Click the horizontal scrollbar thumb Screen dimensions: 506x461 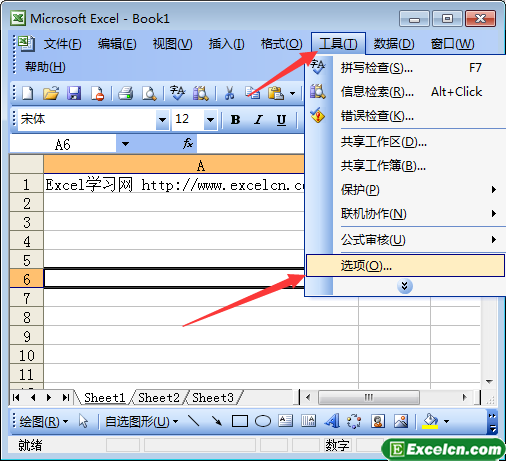(369, 397)
